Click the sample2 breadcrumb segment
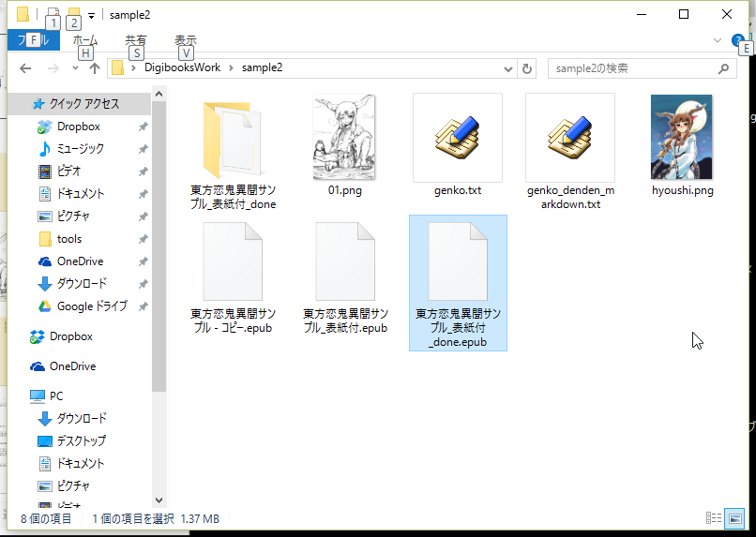756x537 pixels. (x=262, y=67)
